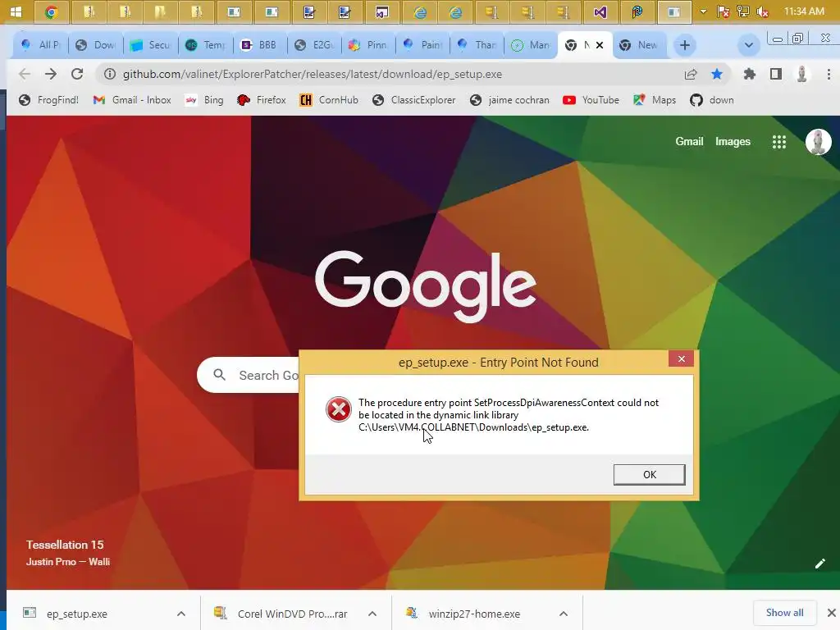Viewport: 840px width, 630px height.
Task: Open the 'Tessellation 15' wallpaper credit link
Action: (x=65, y=545)
